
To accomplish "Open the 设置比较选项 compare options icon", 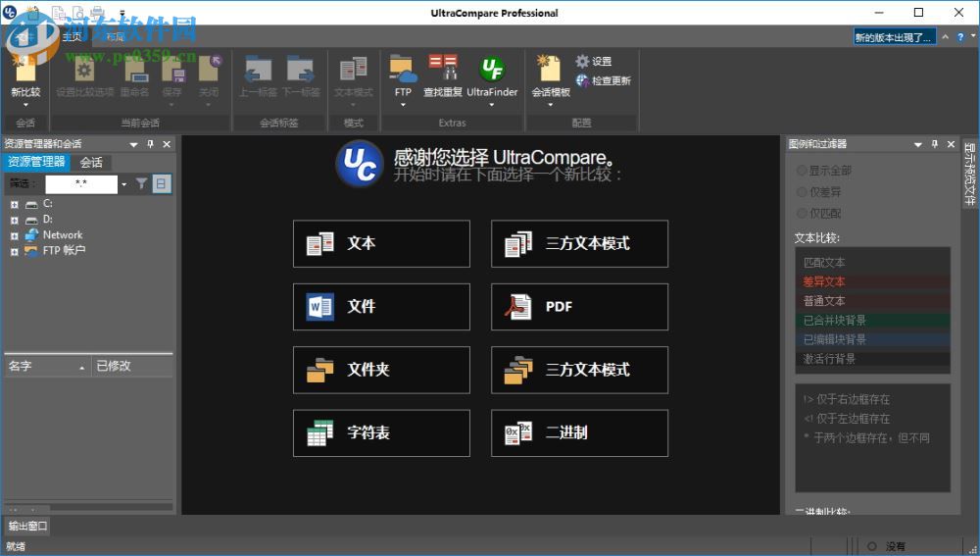I will (84, 70).
